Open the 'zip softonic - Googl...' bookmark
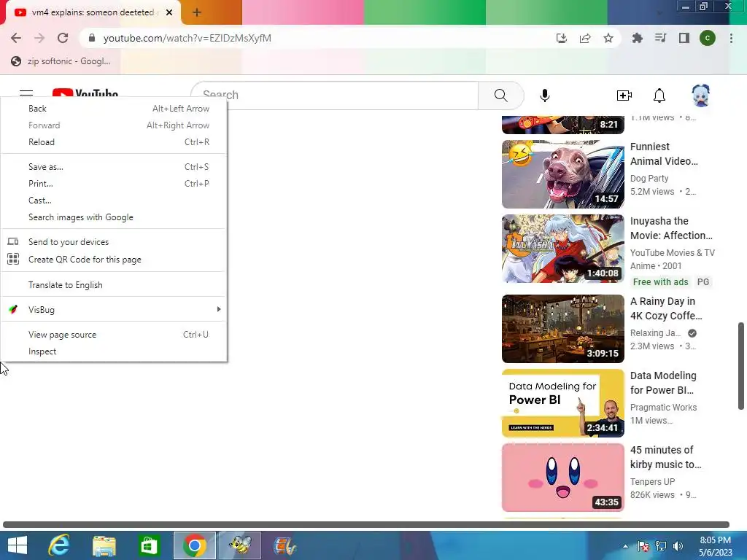This screenshot has width=747, height=560. pyautogui.click(x=61, y=61)
